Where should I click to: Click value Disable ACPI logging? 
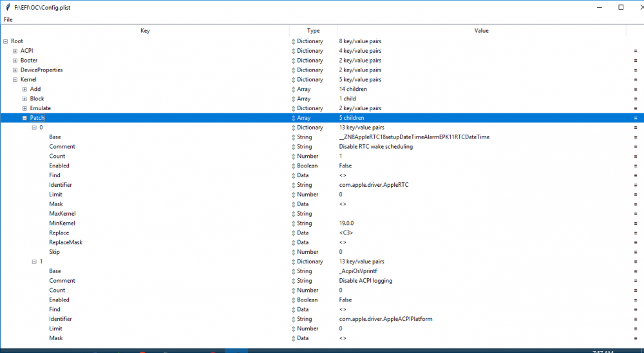point(366,281)
